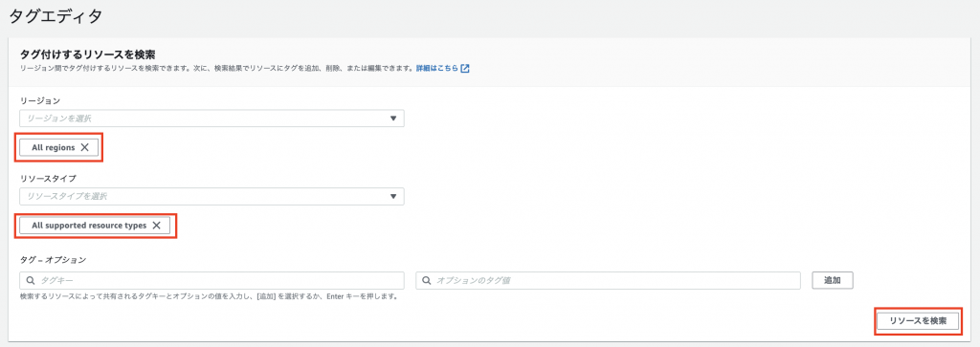This screenshot has height=347, width=980.
Task: Remove the All regions chip with X
Action: 85,148
